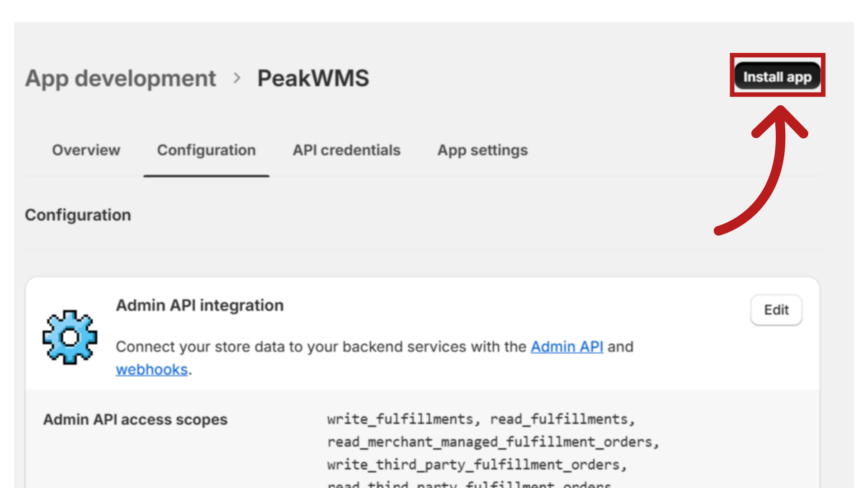Click the write_fulfillments scope text
This screenshot has height=488, width=868.
point(400,419)
